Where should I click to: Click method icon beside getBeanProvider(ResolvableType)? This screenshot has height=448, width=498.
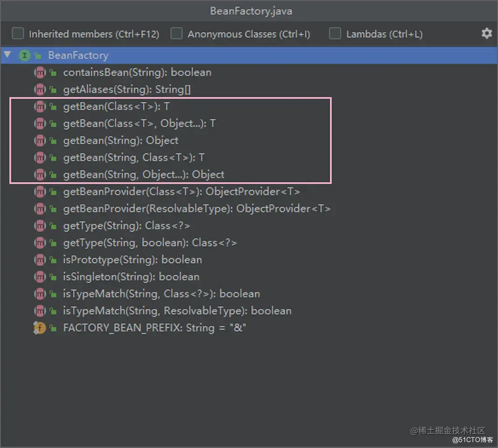point(40,209)
